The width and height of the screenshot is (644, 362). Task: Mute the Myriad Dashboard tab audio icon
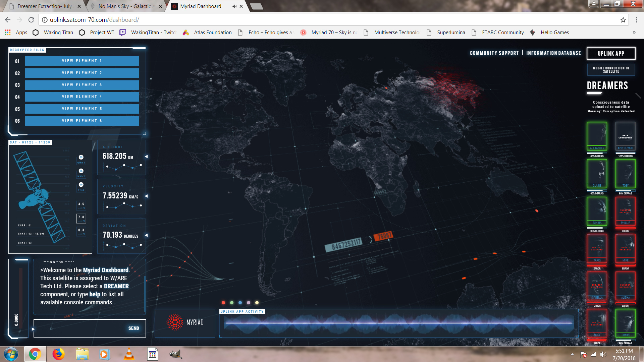(234, 6)
